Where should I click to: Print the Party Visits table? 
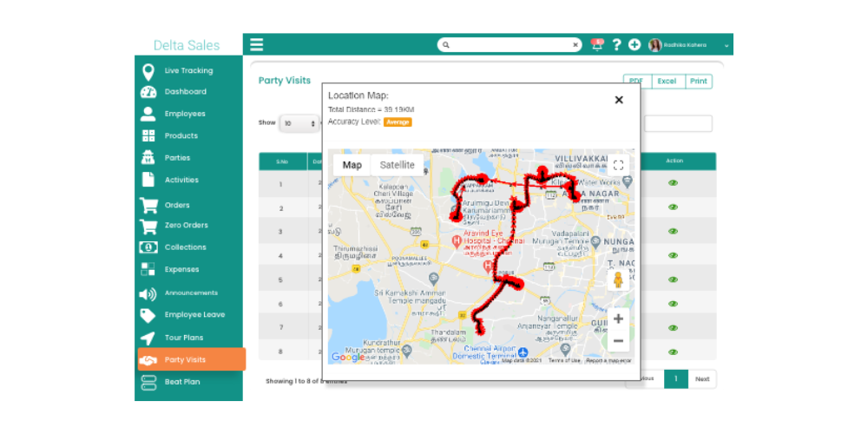[699, 82]
